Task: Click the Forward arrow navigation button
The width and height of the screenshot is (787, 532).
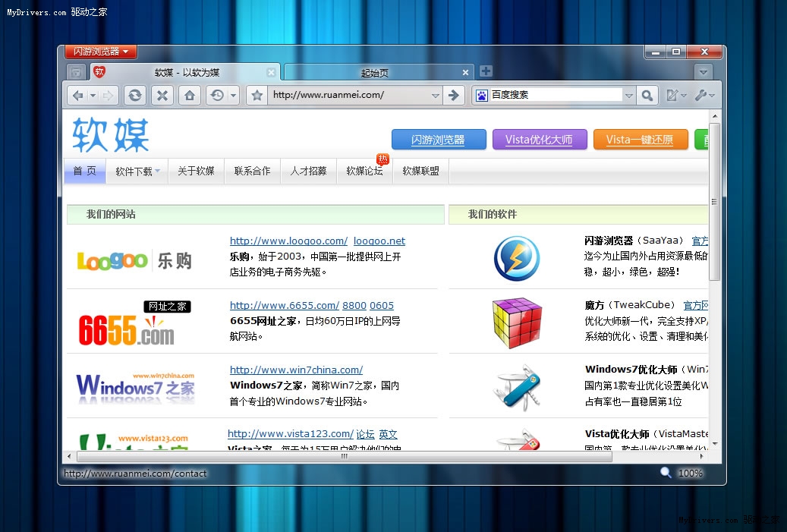Action: tap(109, 96)
